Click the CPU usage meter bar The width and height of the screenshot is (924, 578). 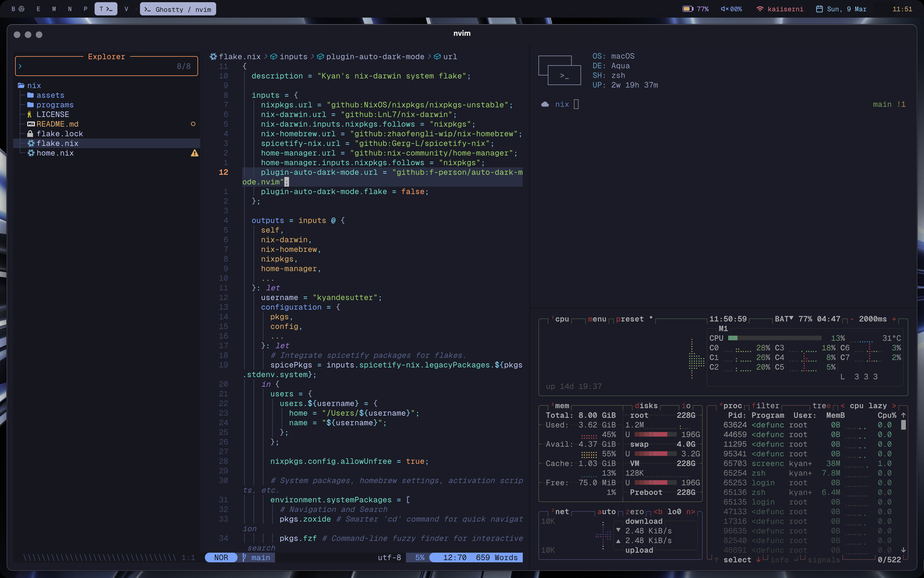[x=775, y=338]
